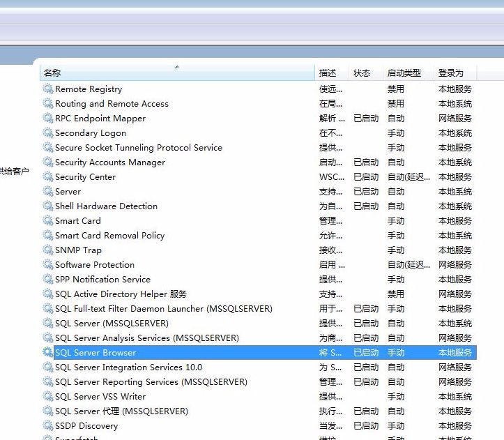
Task: Select Secure Socket Tunneling Protocol Service name
Action: 139,148
